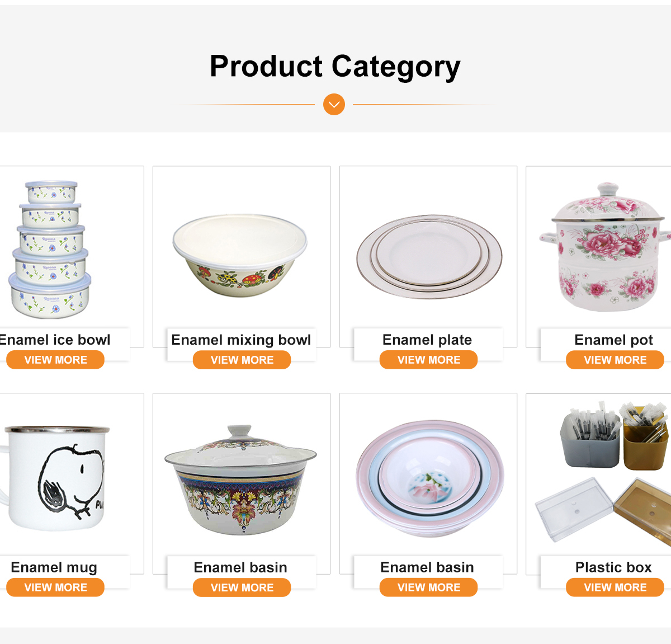Click the Enamel pot title link
The height and width of the screenshot is (644, 671).
coord(613,340)
